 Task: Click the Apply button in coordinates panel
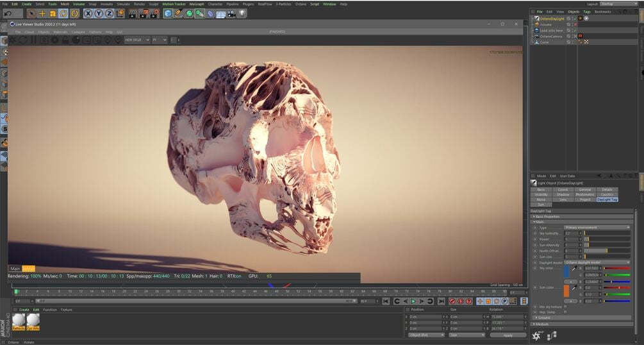[x=508, y=335]
